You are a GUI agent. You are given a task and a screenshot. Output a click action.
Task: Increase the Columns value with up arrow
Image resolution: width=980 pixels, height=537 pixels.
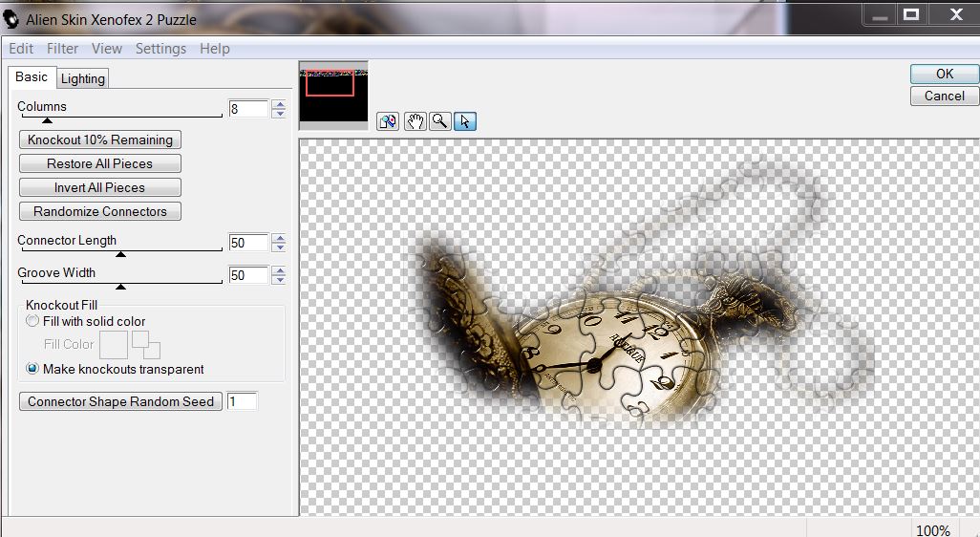pos(279,104)
